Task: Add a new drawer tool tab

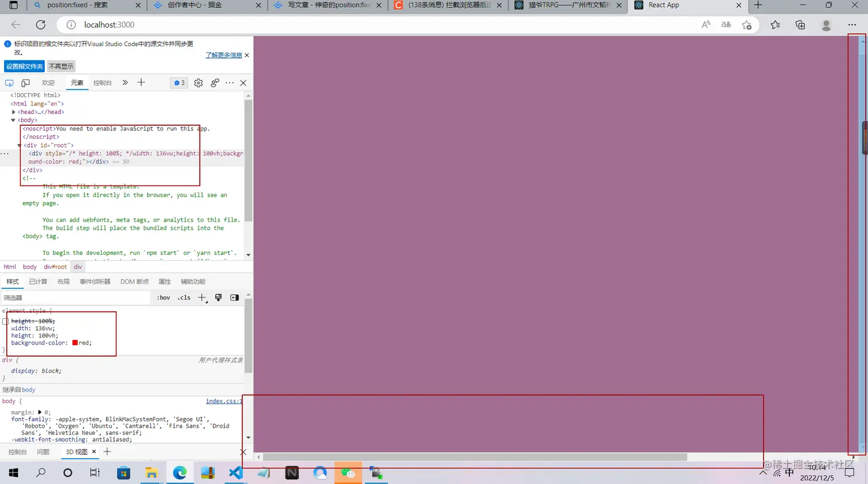Action: coord(107,452)
